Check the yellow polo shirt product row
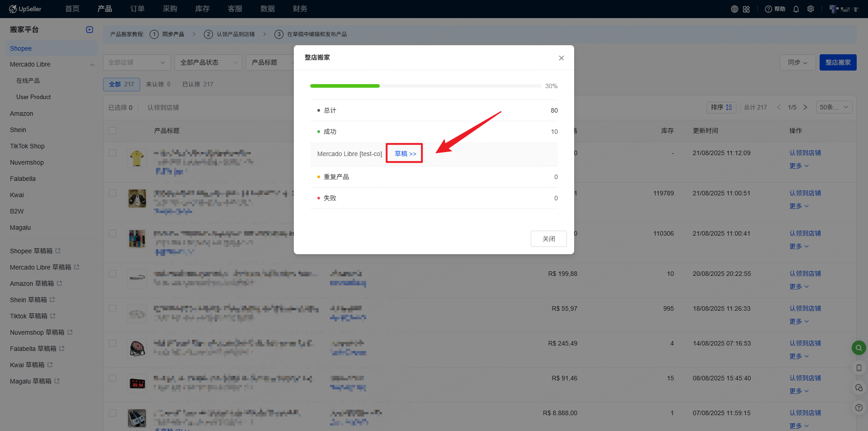 (113, 153)
